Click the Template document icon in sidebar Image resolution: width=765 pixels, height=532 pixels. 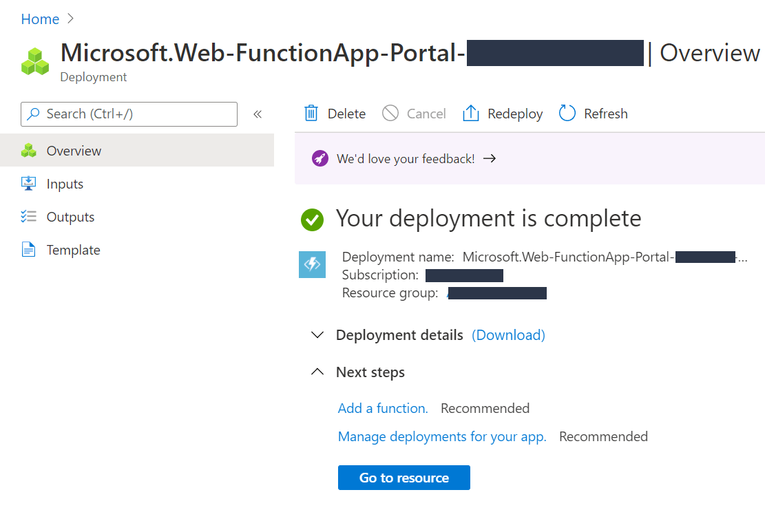click(x=29, y=250)
